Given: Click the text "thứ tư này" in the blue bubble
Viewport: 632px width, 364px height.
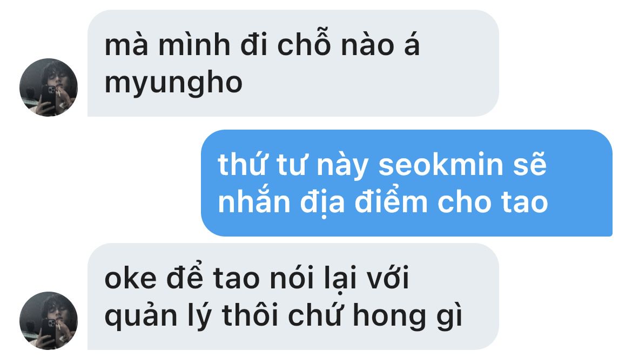Looking at the screenshot, I should point(293,165).
